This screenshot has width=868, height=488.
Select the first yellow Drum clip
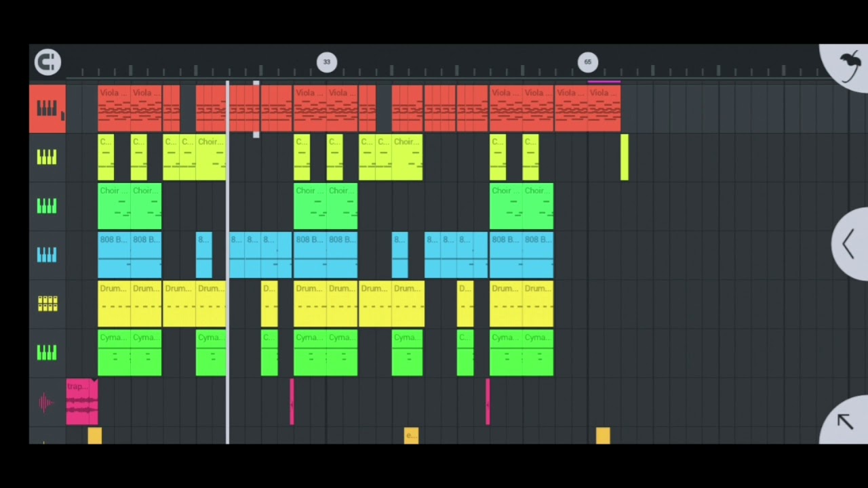point(114,304)
